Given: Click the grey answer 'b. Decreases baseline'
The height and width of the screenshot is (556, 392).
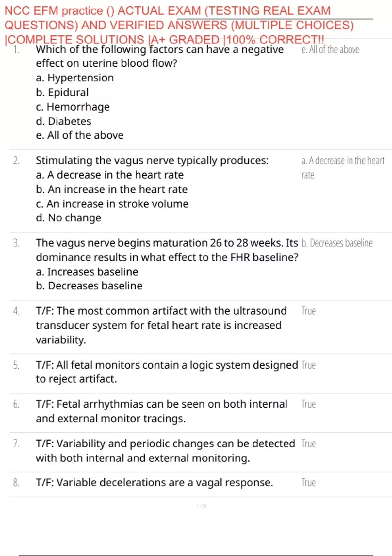Looking at the screenshot, I should pyautogui.click(x=337, y=243).
